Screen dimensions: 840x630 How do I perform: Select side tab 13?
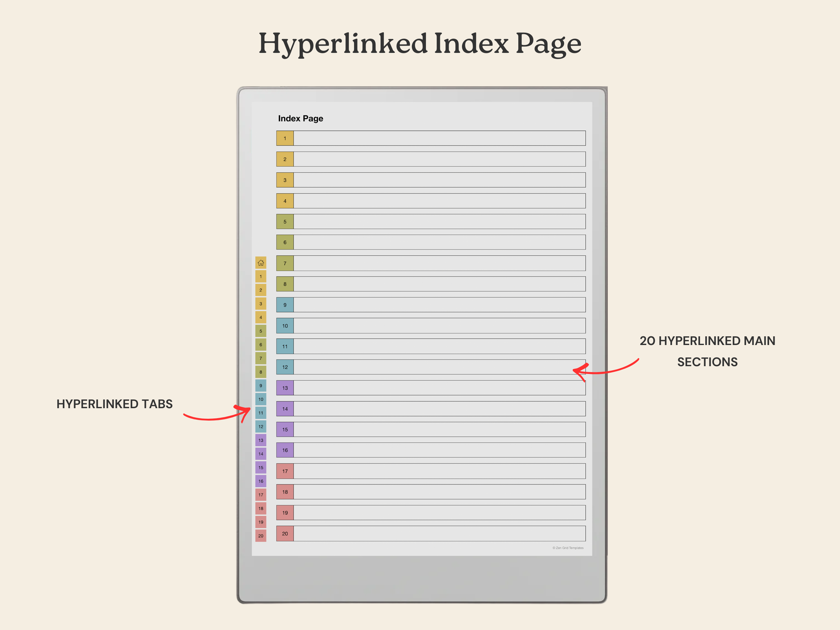[x=260, y=440]
